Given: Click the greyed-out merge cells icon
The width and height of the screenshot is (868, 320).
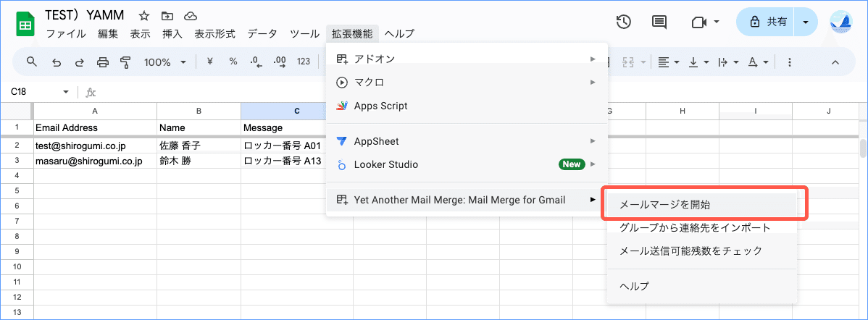Looking at the screenshot, I should [627, 62].
